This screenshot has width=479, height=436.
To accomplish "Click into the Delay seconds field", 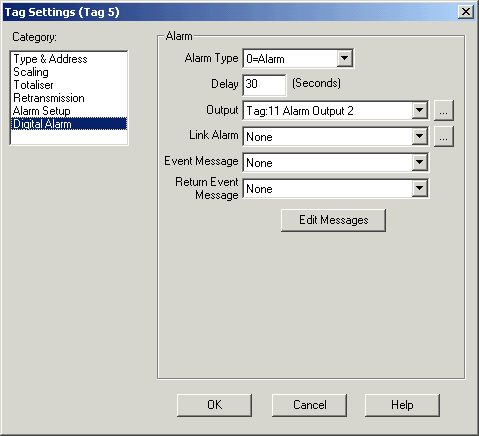I will coord(264,84).
